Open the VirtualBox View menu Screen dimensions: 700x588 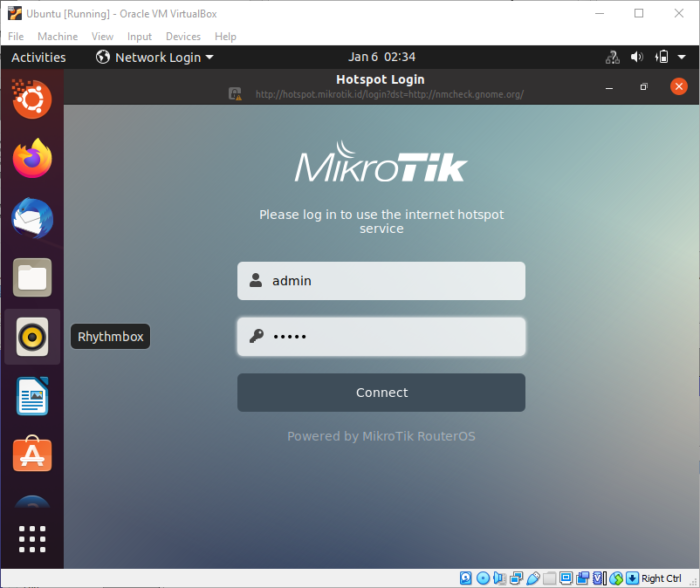[102, 36]
